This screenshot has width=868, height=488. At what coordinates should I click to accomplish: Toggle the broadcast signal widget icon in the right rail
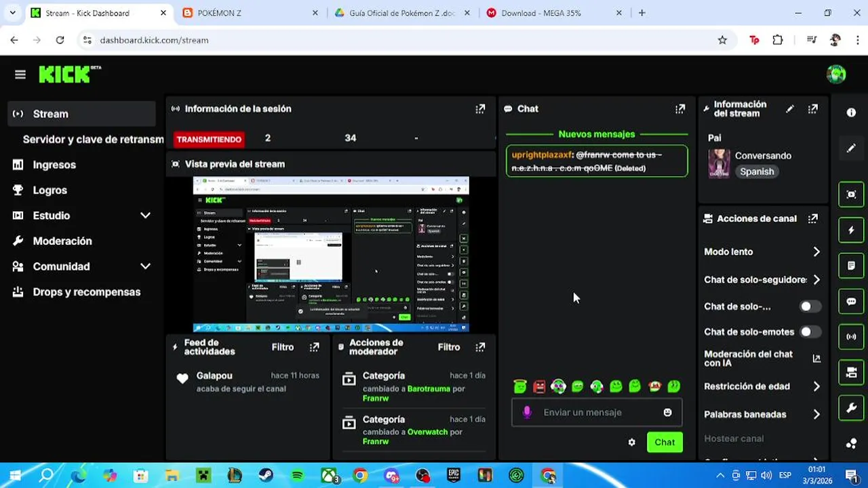click(852, 336)
